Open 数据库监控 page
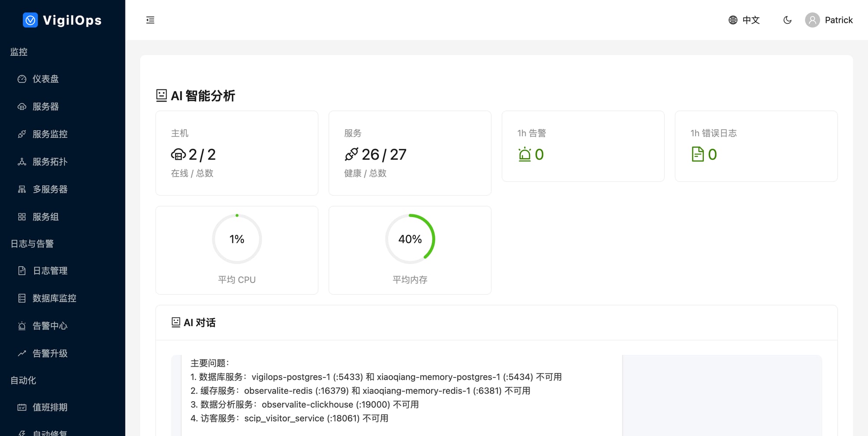Image resolution: width=868 pixels, height=436 pixels. click(x=62, y=298)
